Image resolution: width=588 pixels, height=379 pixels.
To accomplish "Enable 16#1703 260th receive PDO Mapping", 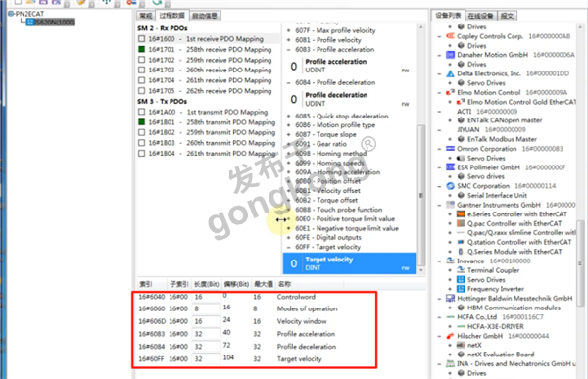I will 141,70.
